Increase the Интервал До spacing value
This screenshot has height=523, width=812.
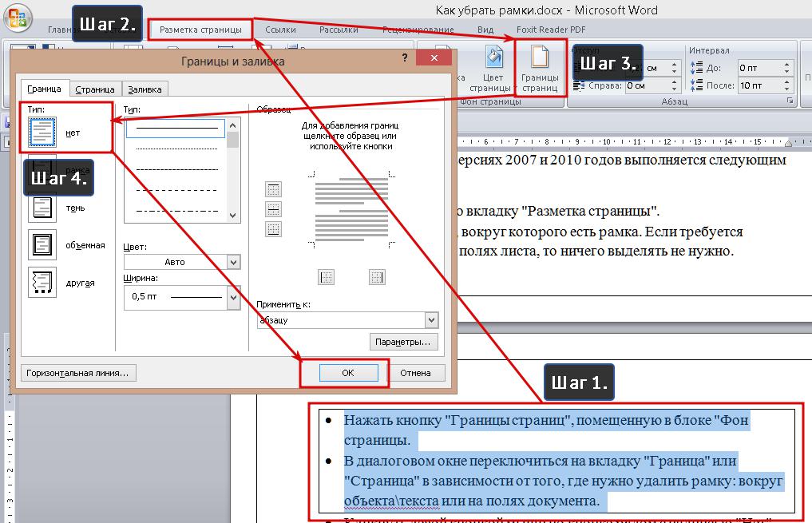(786, 65)
